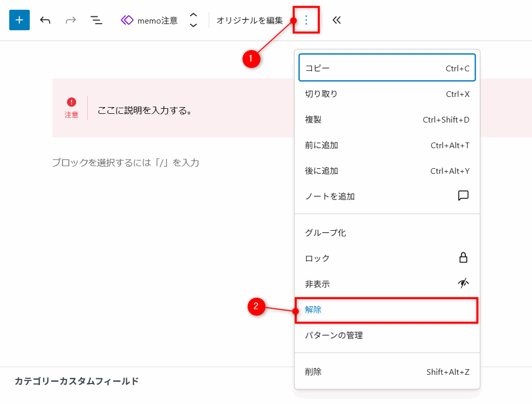
Task: Hide the block using 非表示
Action: [x=387, y=284]
